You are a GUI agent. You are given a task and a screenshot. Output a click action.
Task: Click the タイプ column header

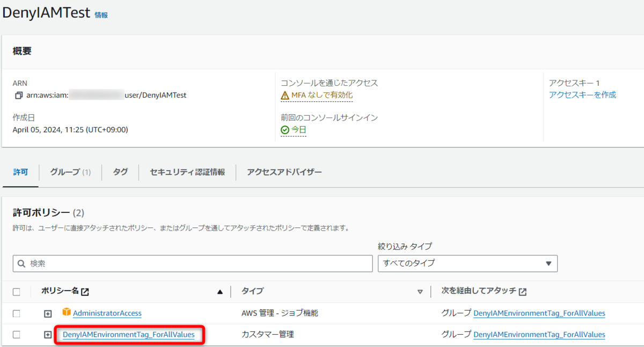[252, 291]
